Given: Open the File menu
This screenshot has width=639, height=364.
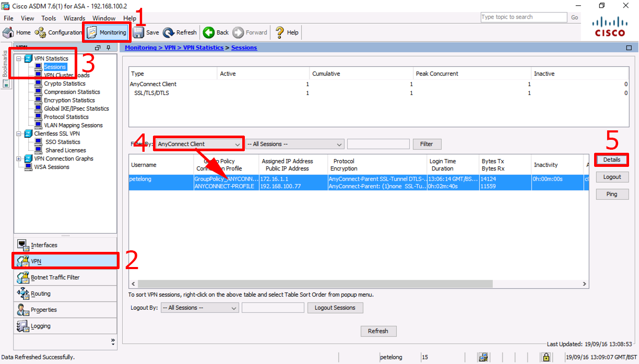Looking at the screenshot, I should [x=8, y=18].
